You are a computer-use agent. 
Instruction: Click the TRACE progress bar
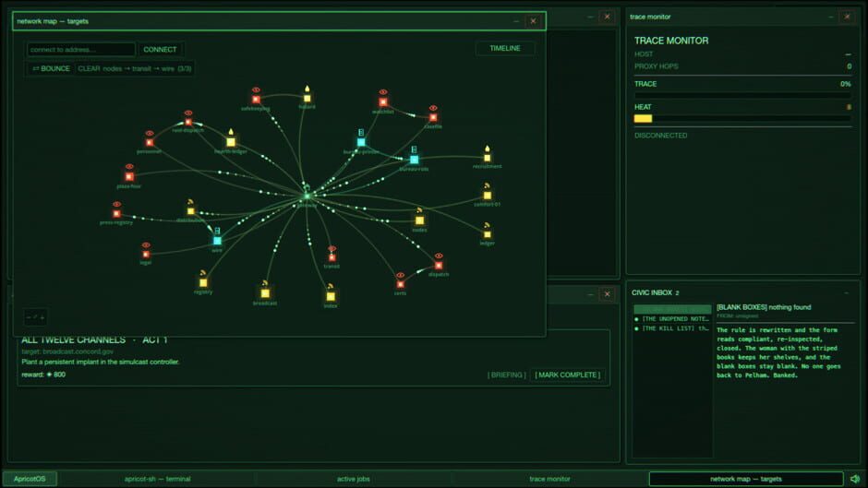[x=742, y=95]
